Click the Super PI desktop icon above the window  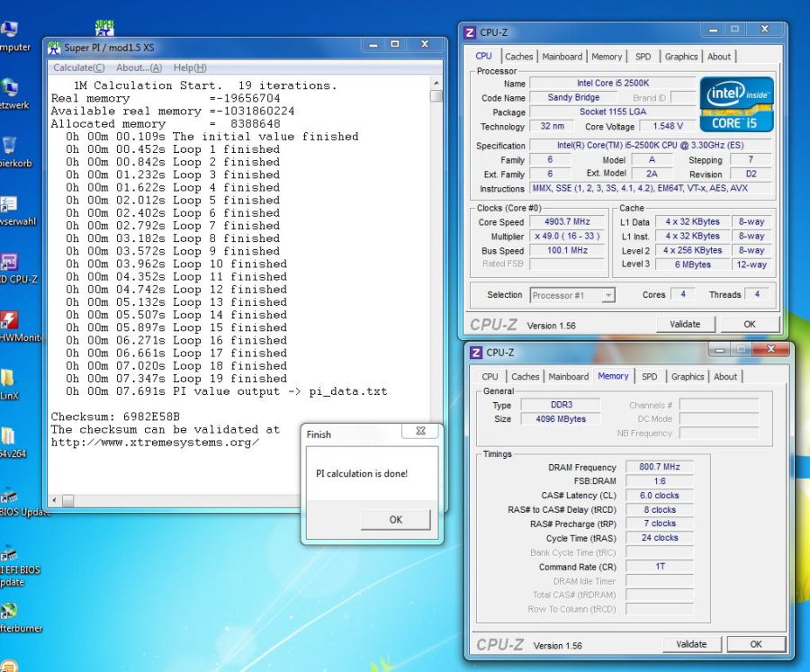pyautogui.click(x=104, y=27)
